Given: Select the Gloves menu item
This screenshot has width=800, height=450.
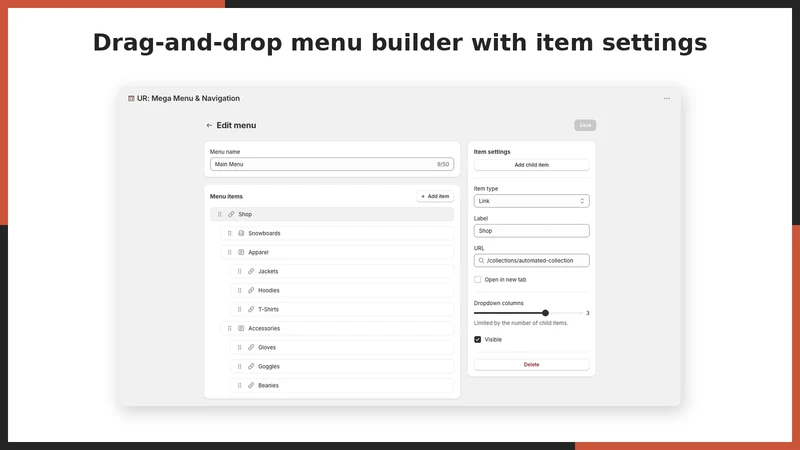Looking at the screenshot, I should coord(342,347).
